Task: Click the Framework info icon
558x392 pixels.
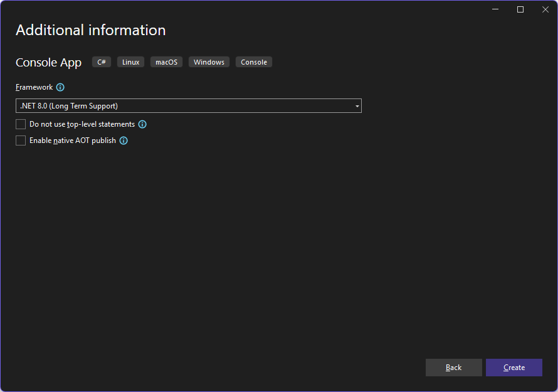Action: 60,87
